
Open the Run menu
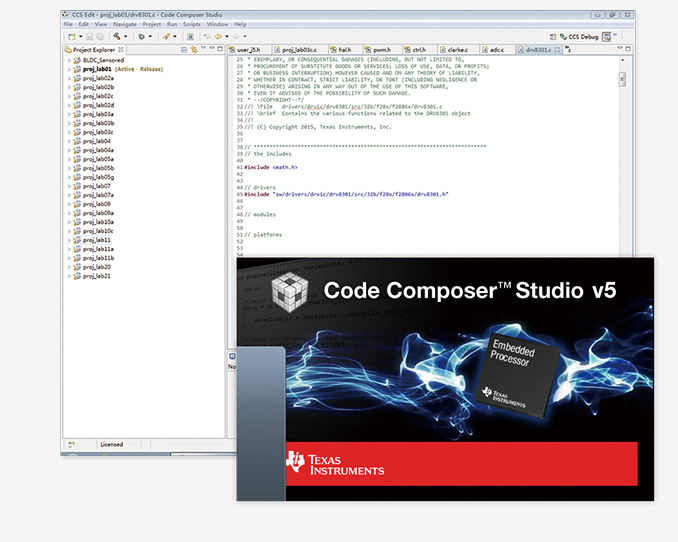click(x=172, y=24)
